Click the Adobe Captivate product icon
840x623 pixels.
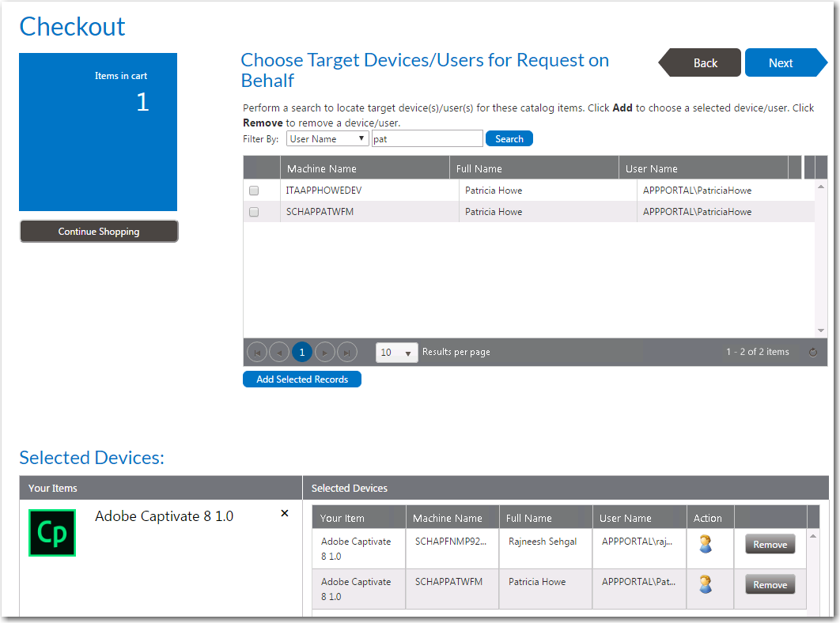click(52, 533)
